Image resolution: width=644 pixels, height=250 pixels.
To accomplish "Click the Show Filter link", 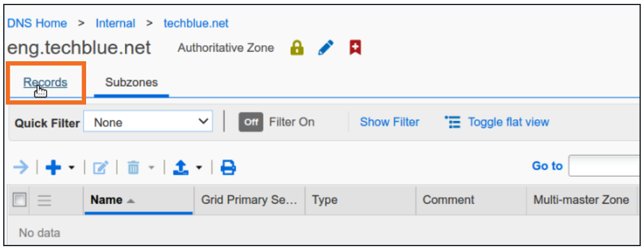I will 390,122.
